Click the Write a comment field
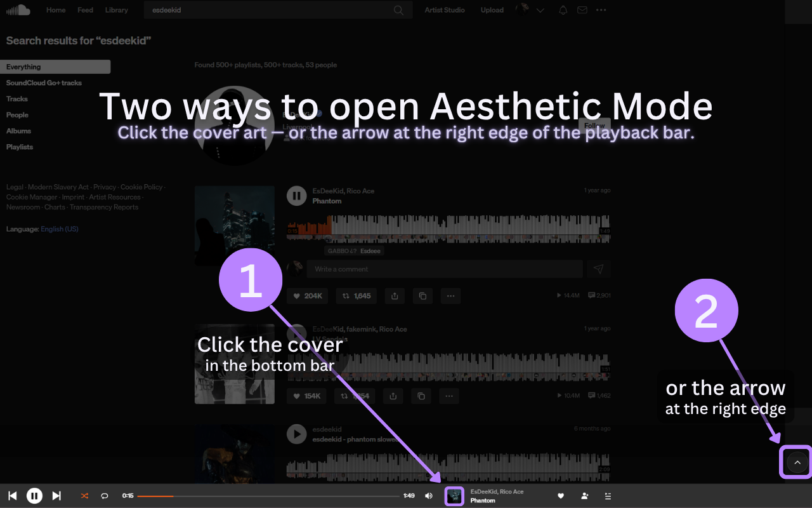This screenshot has width=812, height=508. [445, 269]
